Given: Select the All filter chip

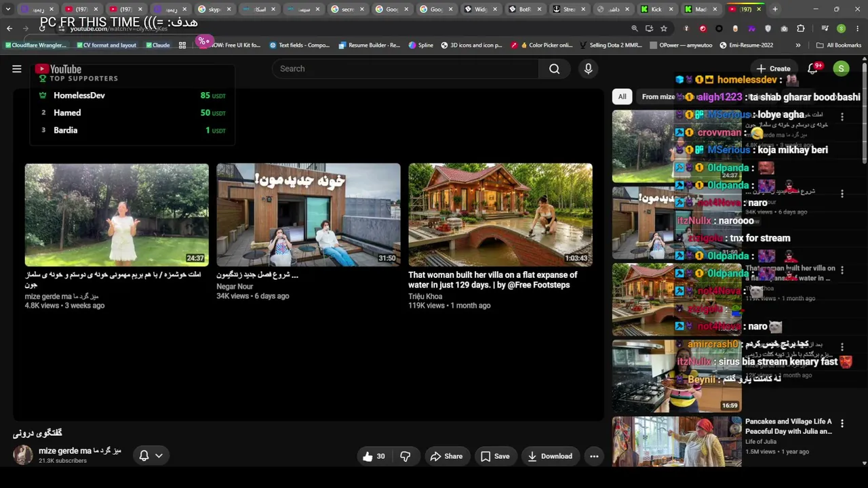Looking at the screenshot, I should pos(622,96).
